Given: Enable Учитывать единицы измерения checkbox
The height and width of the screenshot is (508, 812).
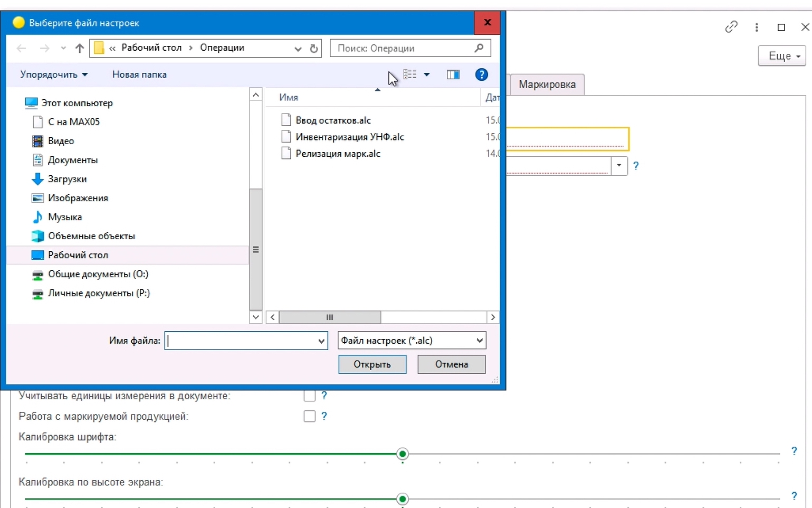Looking at the screenshot, I should (310, 396).
